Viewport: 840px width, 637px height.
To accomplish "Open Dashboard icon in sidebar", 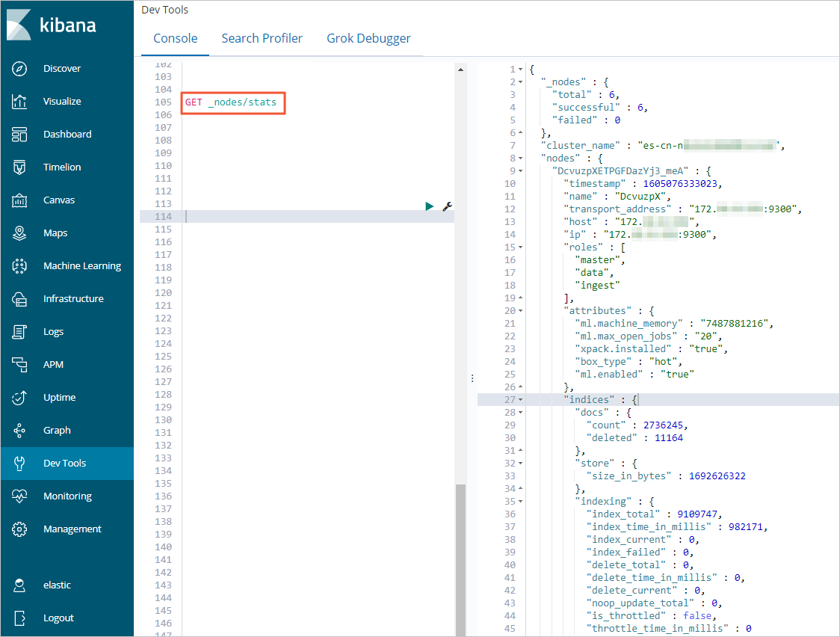I will (x=19, y=135).
